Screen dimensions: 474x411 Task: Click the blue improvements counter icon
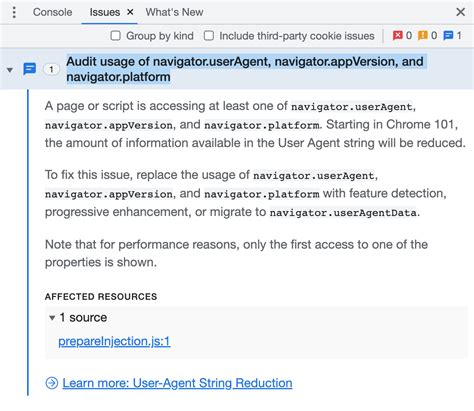point(448,35)
